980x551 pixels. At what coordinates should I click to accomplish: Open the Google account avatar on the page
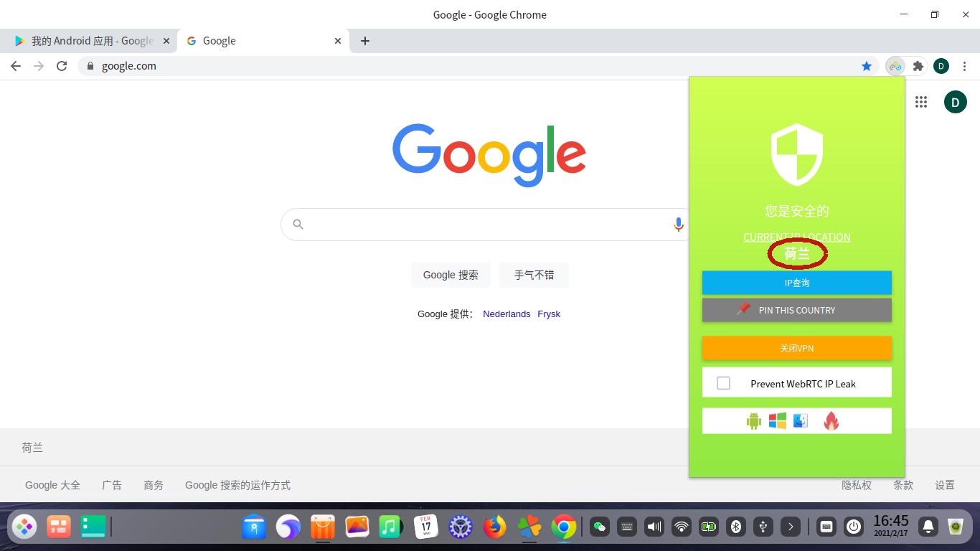point(955,102)
